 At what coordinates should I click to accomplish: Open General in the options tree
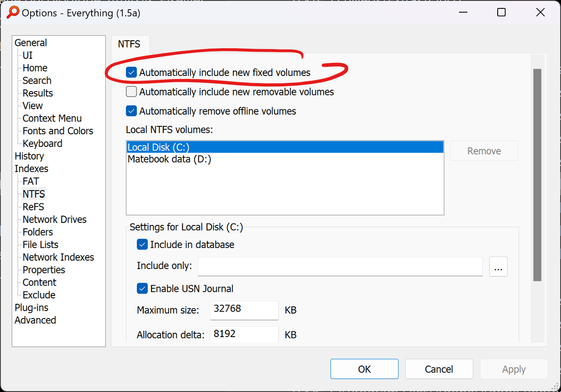[x=31, y=43]
